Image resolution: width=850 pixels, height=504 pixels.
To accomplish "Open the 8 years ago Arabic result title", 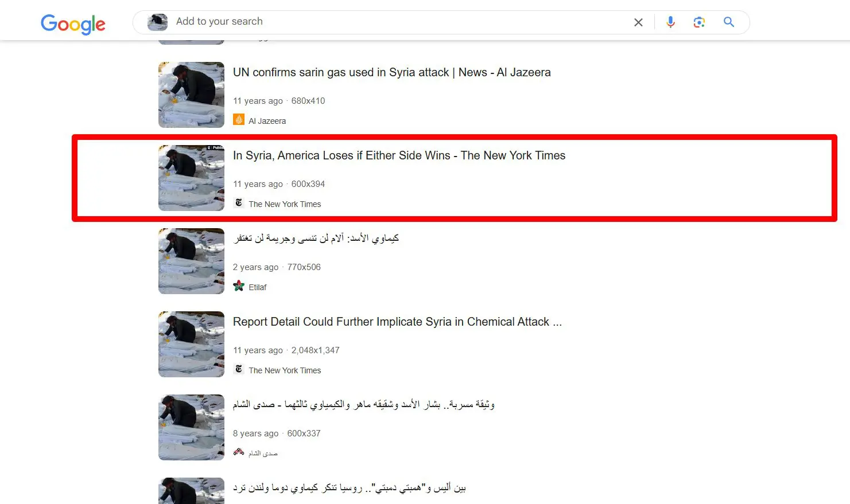I will pos(363,405).
